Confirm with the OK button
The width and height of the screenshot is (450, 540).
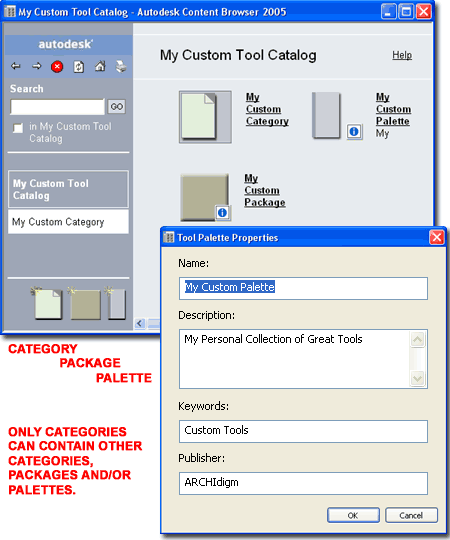click(353, 515)
